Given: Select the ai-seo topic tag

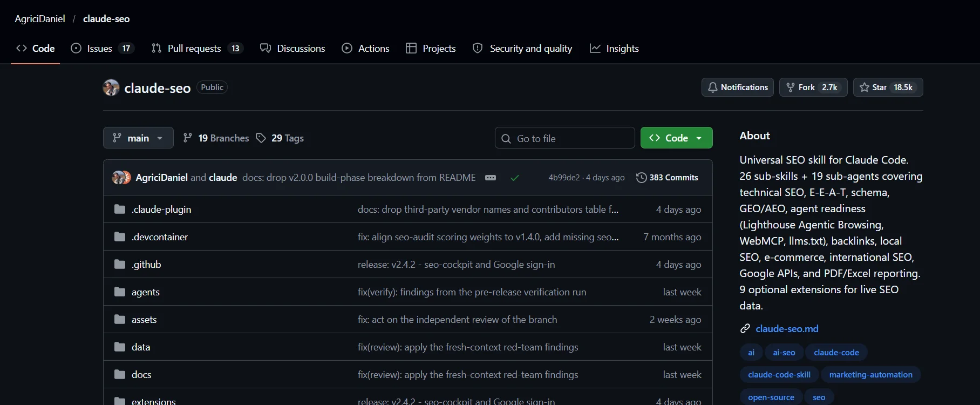Looking at the screenshot, I should pos(784,353).
